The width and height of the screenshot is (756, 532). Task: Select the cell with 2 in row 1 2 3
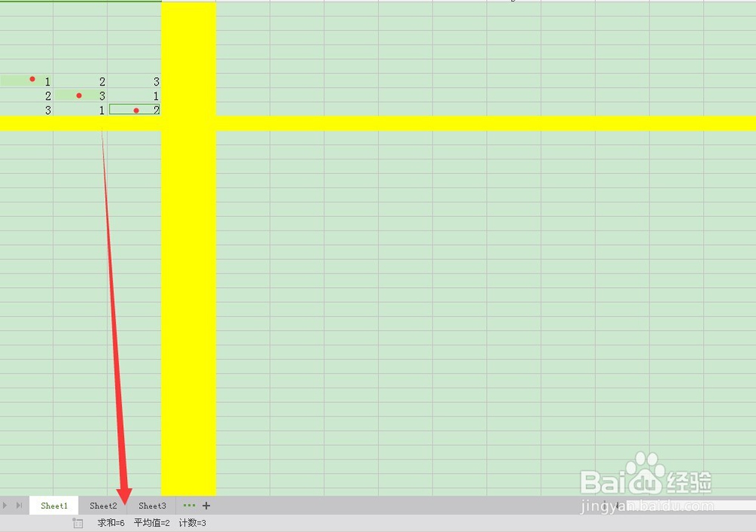(80, 81)
